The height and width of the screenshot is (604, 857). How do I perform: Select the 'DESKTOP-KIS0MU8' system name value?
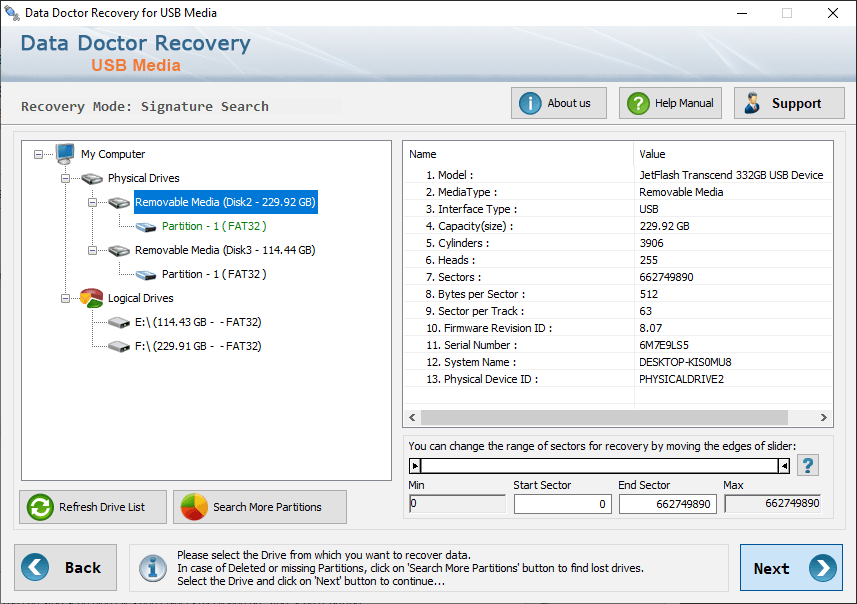[x=685, y=362]
